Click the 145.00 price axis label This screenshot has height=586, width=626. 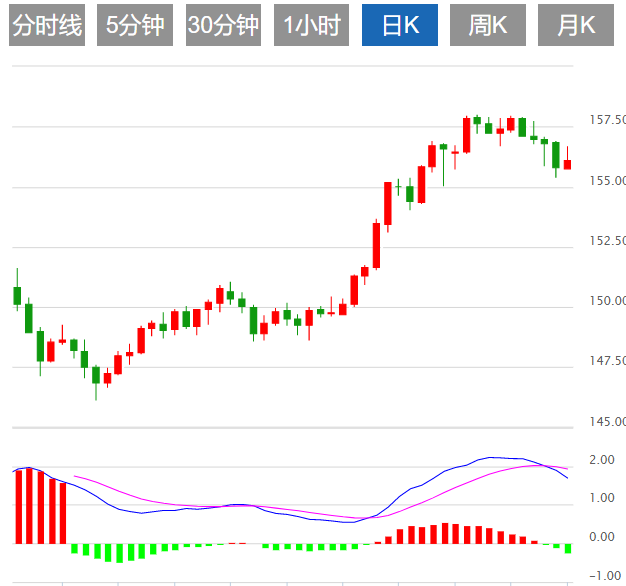click(608, 422)
